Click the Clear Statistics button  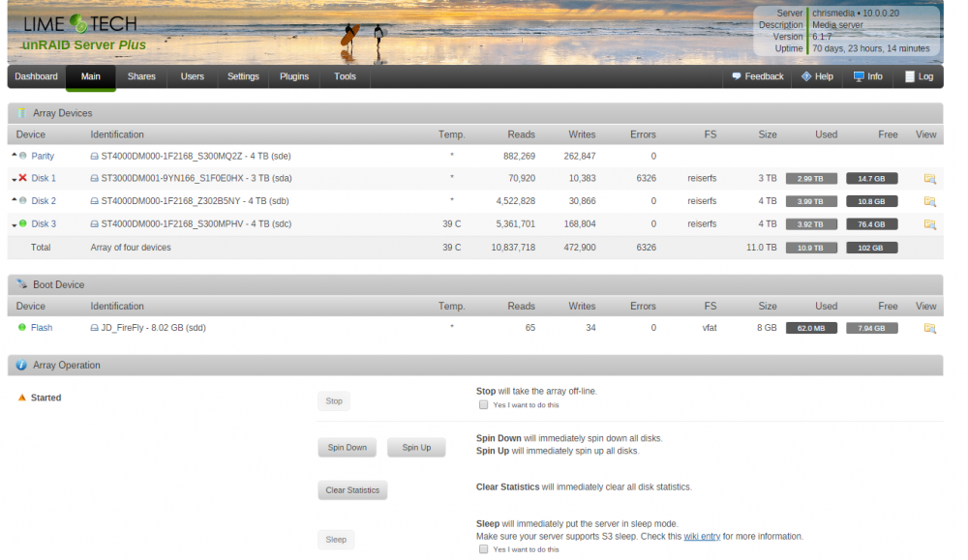click(x=352, y=490)
